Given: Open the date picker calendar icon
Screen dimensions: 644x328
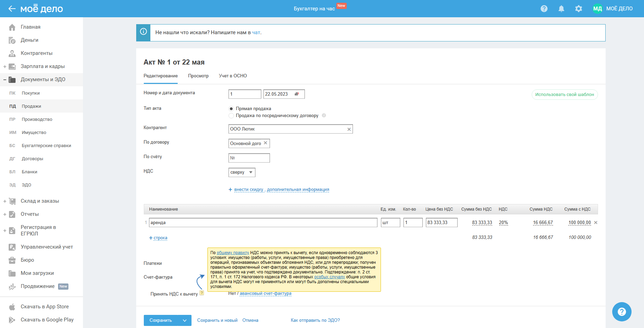Looking at the screenshot, I should 297,94.
